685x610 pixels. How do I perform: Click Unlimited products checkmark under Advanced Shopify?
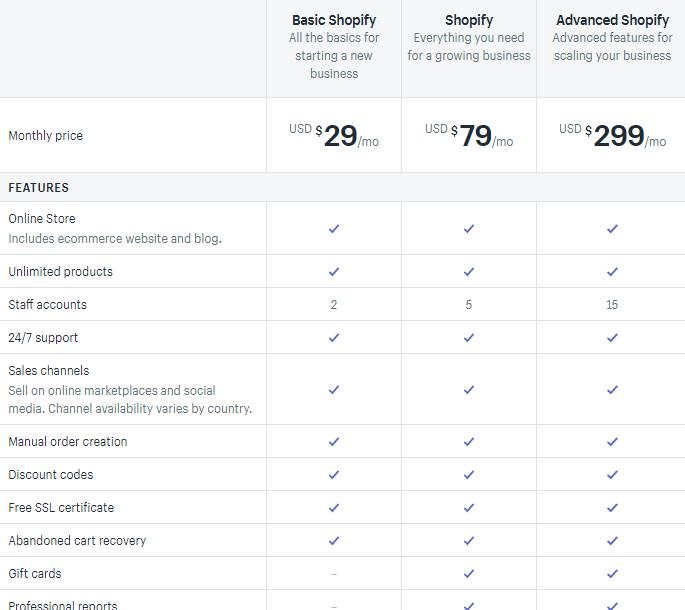click(612, 271)
